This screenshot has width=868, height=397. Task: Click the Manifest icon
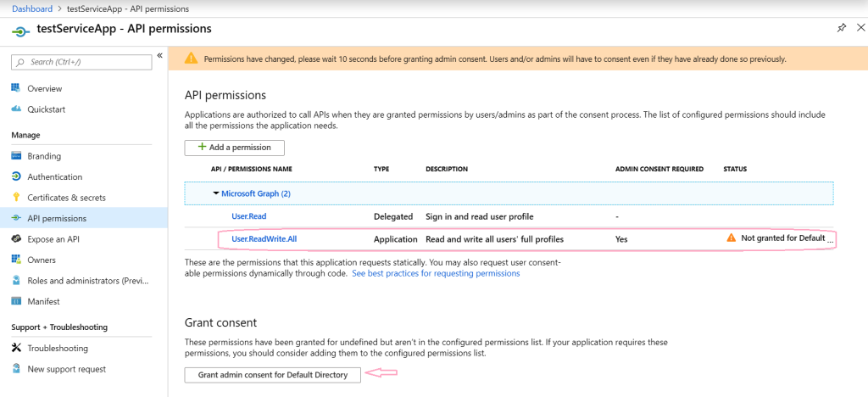tap(16, 301)
